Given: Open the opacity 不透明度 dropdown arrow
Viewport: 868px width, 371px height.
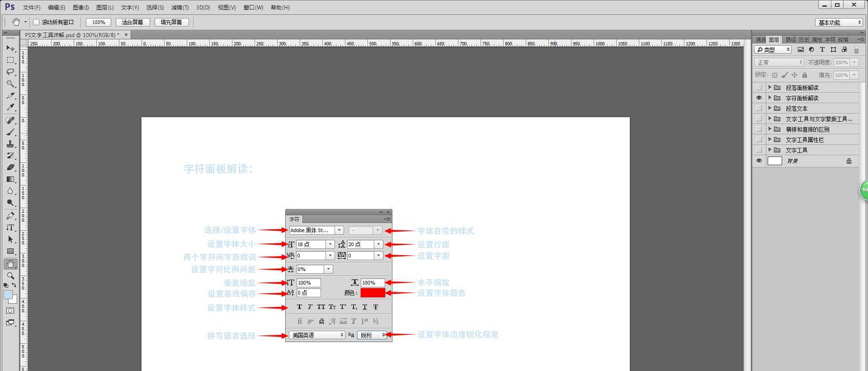Looking at the screenshot, I should coord(854,62).
